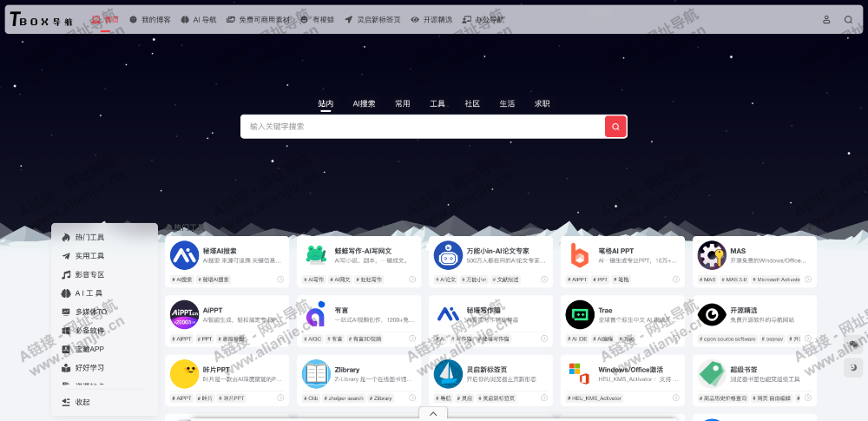Select the AI搜索 search tab

[364, 103]
